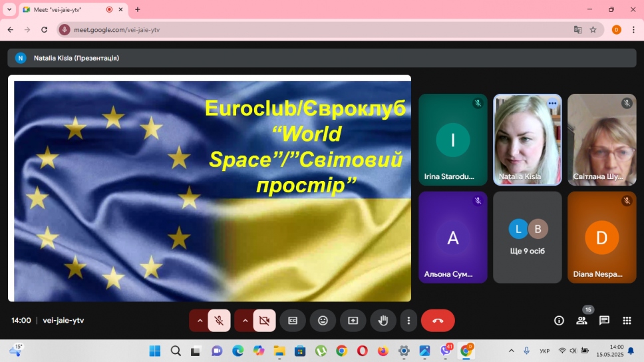Click the Present now share screen icon

click(x=353, y=321)
